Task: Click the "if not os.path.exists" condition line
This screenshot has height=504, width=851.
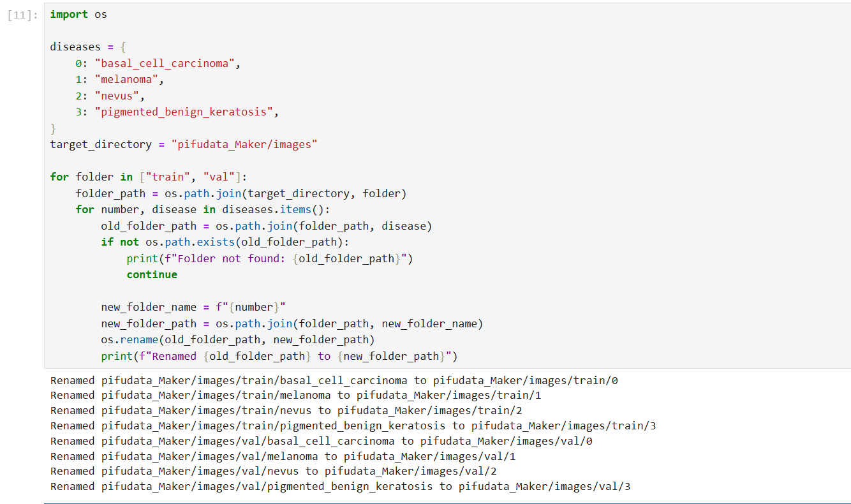Action: tap(225, 242)
